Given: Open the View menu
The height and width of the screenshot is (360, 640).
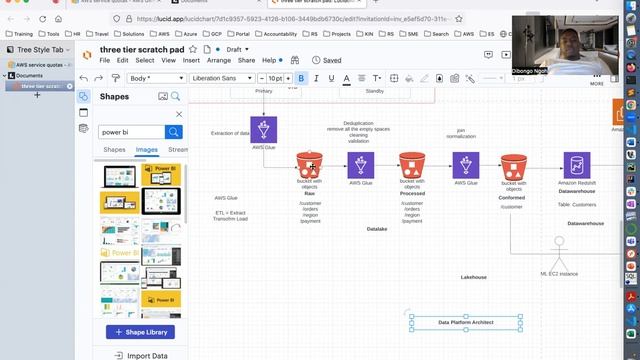Looking at the screenshot, I should coord(168,60).
